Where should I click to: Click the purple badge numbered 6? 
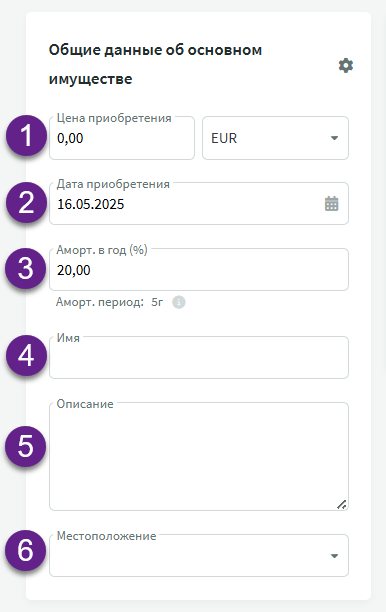[26, 550]
